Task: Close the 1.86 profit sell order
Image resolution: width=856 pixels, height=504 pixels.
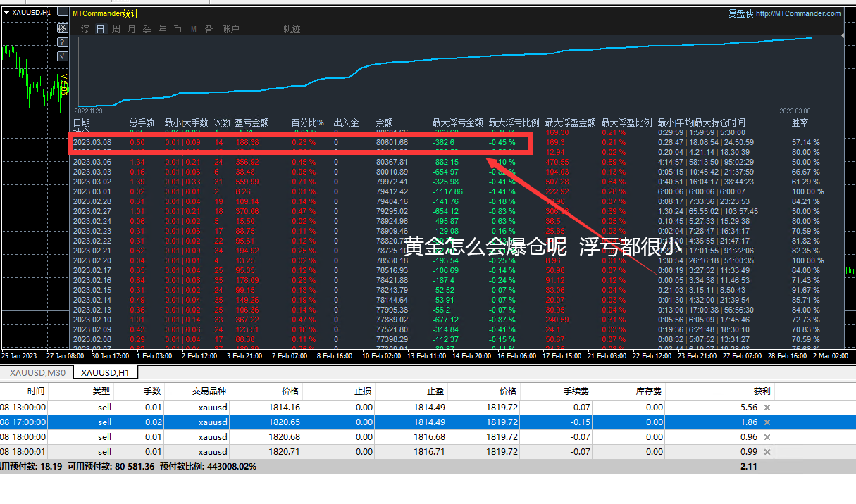Action: [767, 422]
